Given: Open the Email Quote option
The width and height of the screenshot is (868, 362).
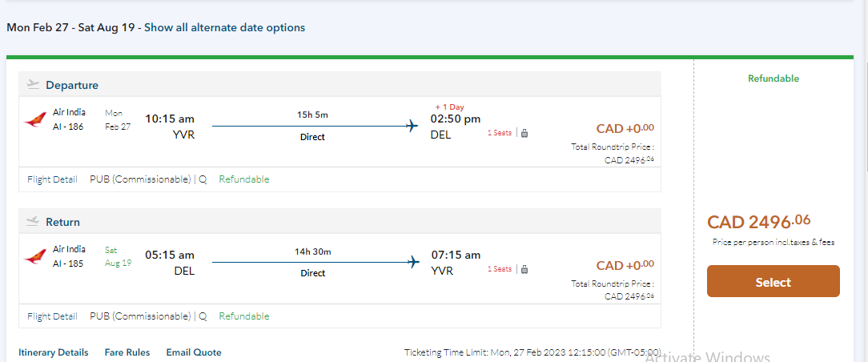Looking at the screenshot, I should [x=194, y=352].
